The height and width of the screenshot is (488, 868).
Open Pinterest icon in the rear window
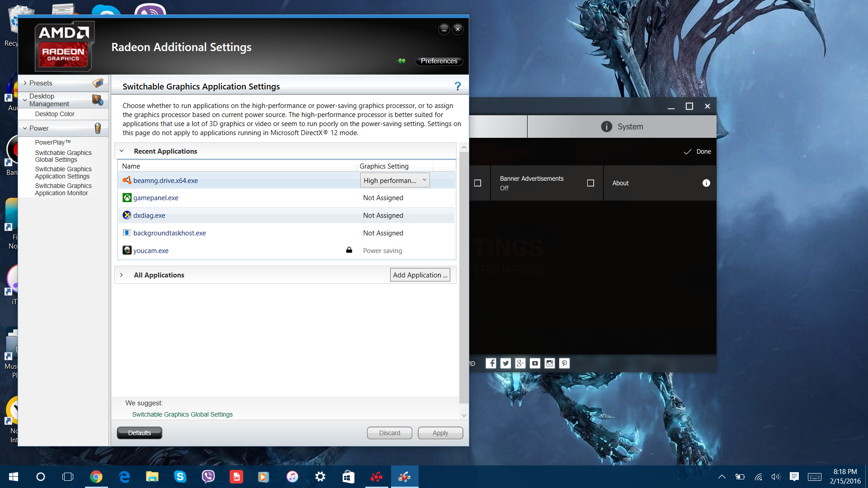565,363
